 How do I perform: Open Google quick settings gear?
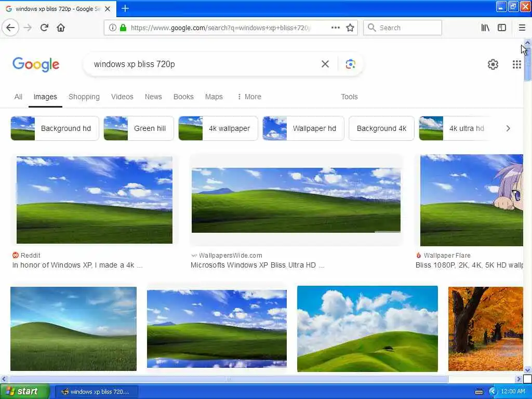[x=493, y=64]
